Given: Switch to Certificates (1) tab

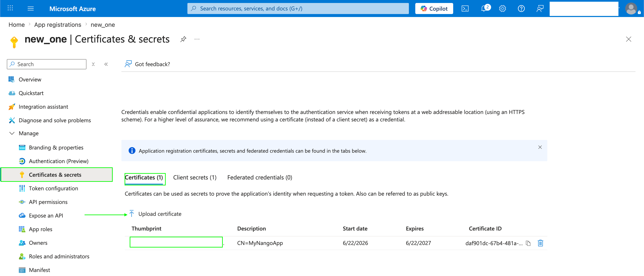Looking at the screenshot, I should [x=144, y=177].
